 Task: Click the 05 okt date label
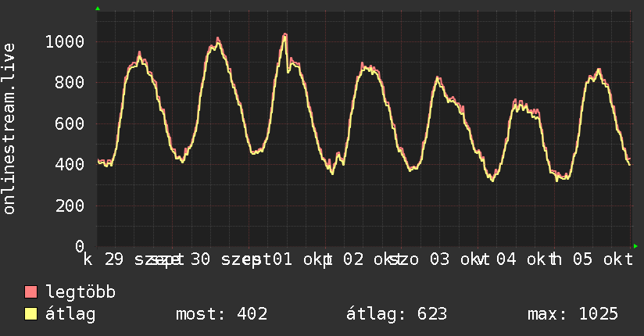click(x=603, y=259)
